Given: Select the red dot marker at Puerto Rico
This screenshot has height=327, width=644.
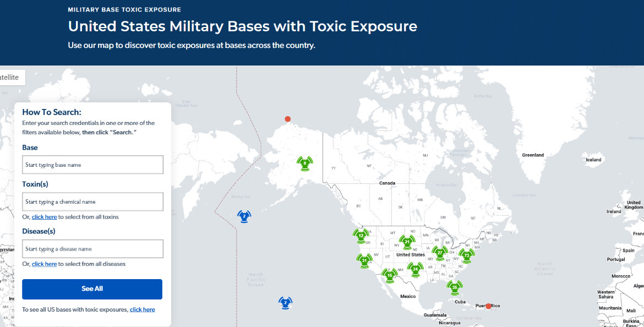Looking at the screenshot, I should coord(488,306).
